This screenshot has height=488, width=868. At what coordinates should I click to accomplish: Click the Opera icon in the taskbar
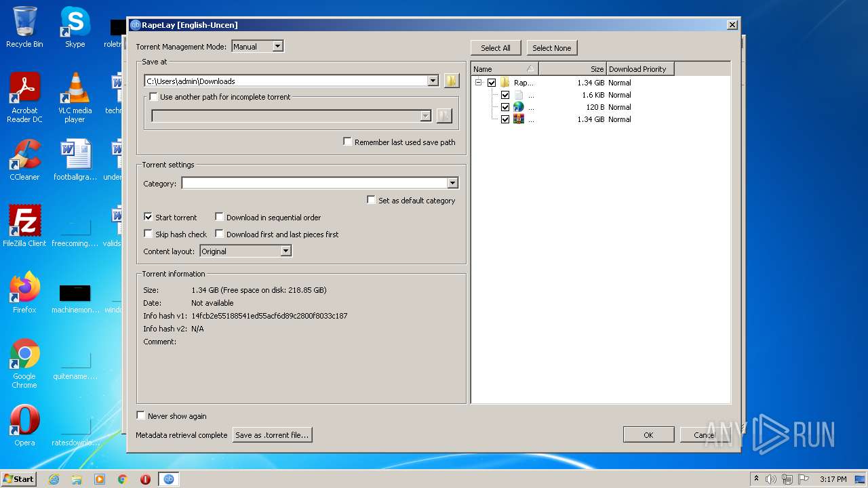pos(145,479)
